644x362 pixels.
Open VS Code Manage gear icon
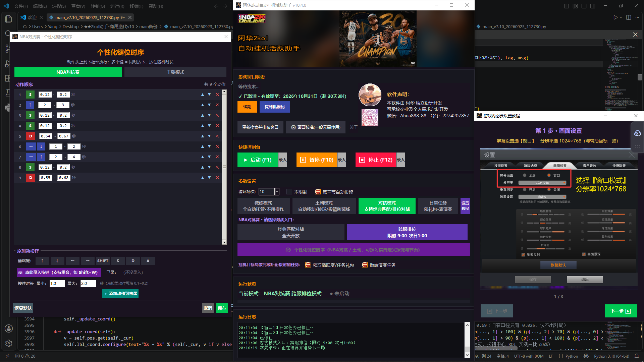tap(9, 343)
